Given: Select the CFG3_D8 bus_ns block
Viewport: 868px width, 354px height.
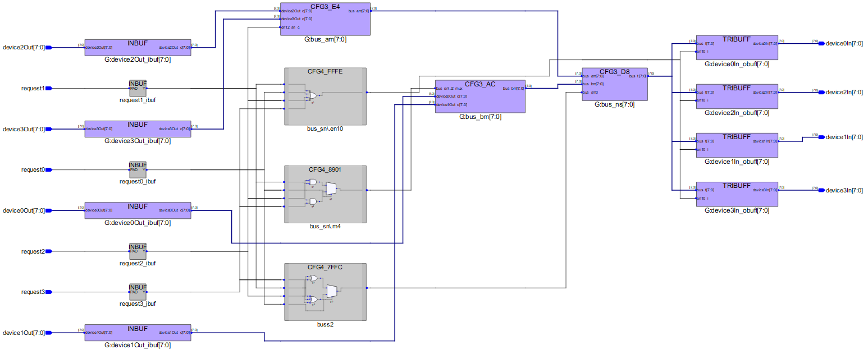Looking at the screenshot, I should point(614,84).
